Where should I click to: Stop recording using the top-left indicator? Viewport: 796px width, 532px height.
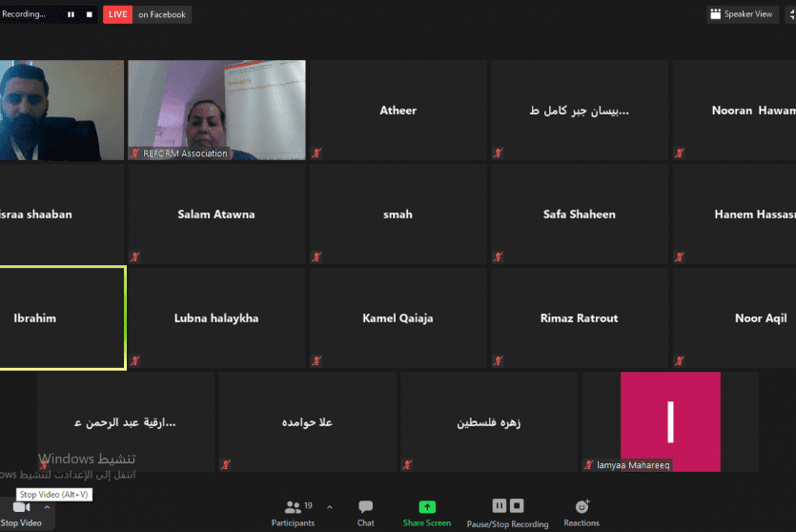[x=89, y=14]
